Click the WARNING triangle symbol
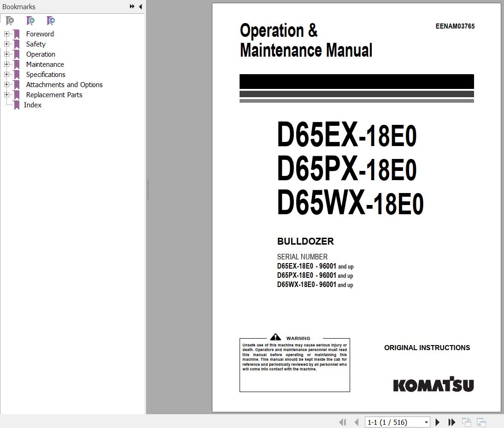504x428 pixels. coord(275,337)
